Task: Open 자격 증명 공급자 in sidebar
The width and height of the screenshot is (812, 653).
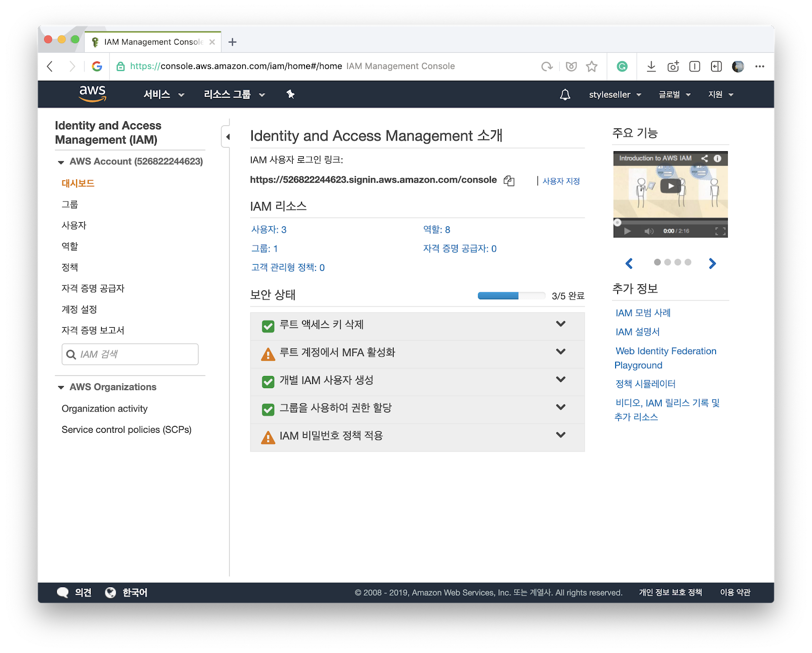Action: [93, 289]
